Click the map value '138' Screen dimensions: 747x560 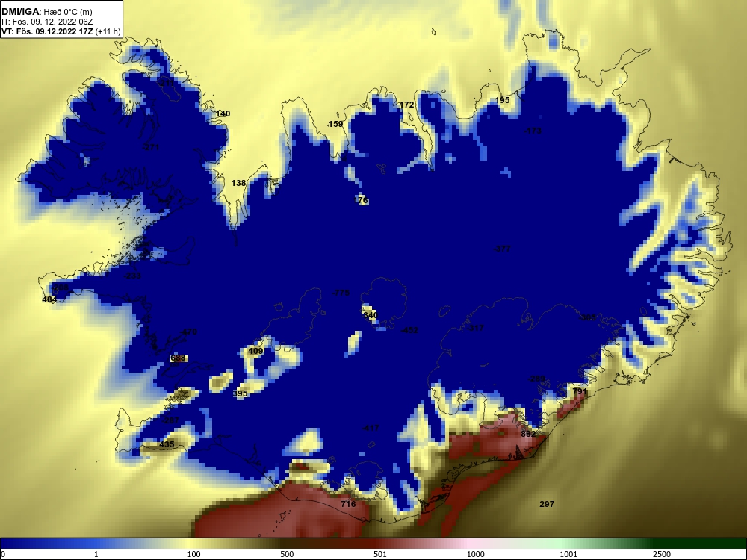coord(239,183)
